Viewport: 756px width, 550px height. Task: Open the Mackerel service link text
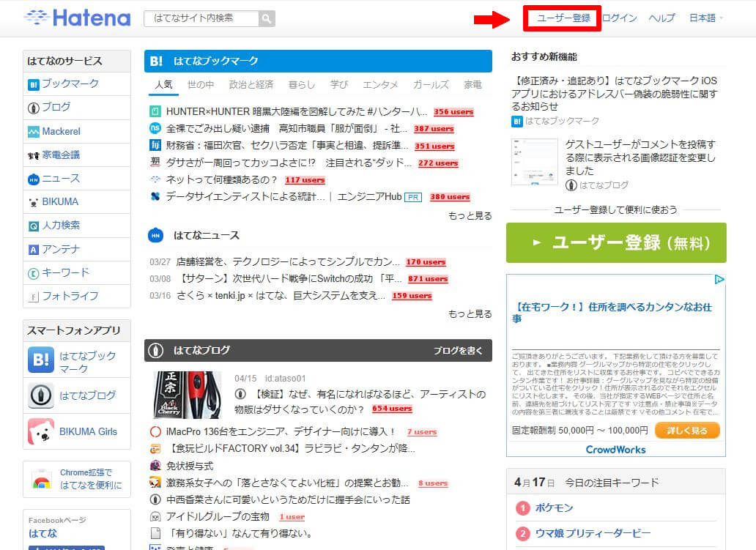coord(62,131)
